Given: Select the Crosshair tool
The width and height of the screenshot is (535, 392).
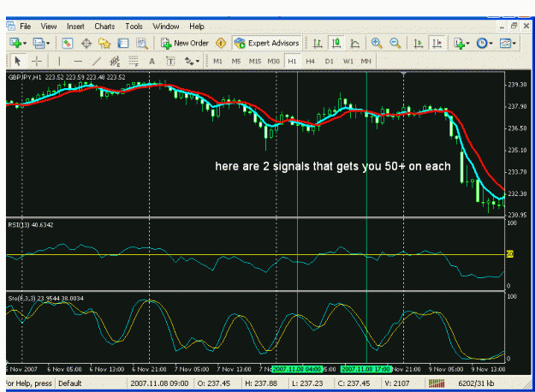Looking at the screenshot, I should click(36, 61).
